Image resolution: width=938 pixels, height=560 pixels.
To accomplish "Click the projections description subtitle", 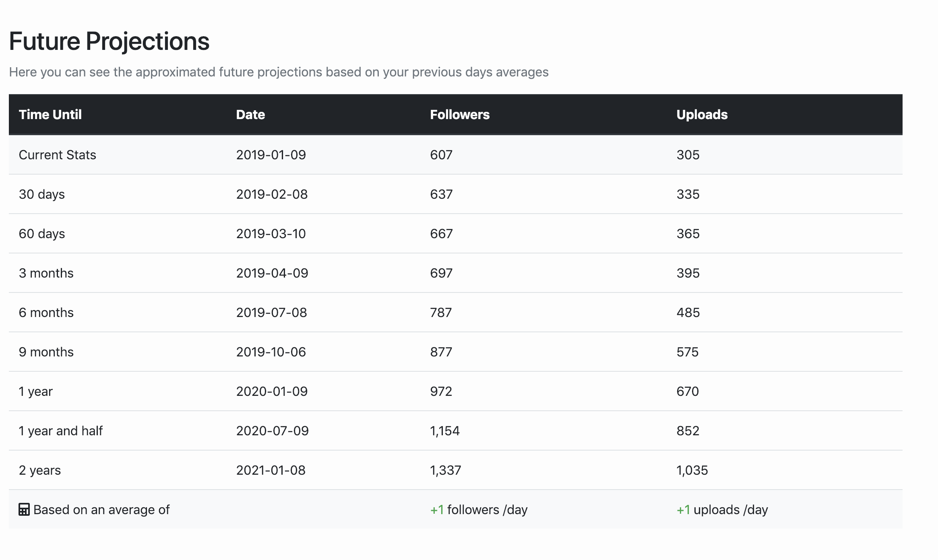I will 279,72.
